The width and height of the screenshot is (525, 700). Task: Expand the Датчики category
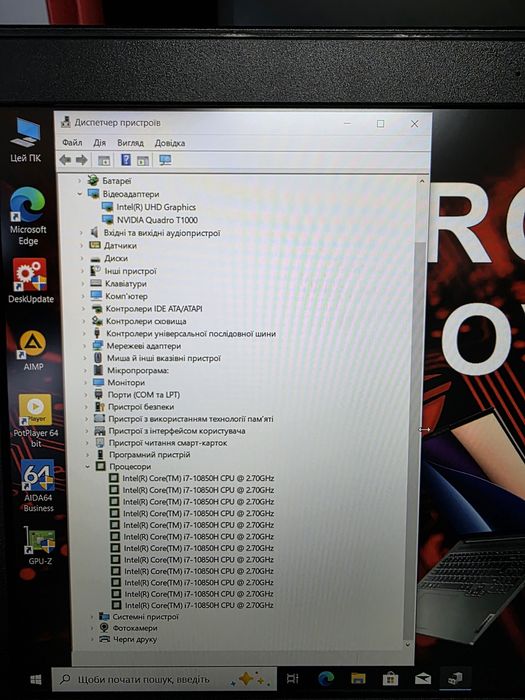82,246
